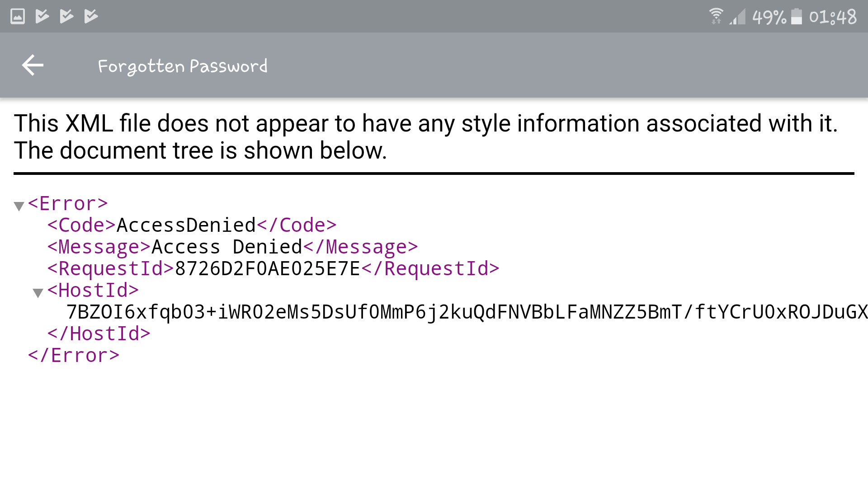Click the AccessDenied code value
The image size is (868, 488).
click(186, 225)
